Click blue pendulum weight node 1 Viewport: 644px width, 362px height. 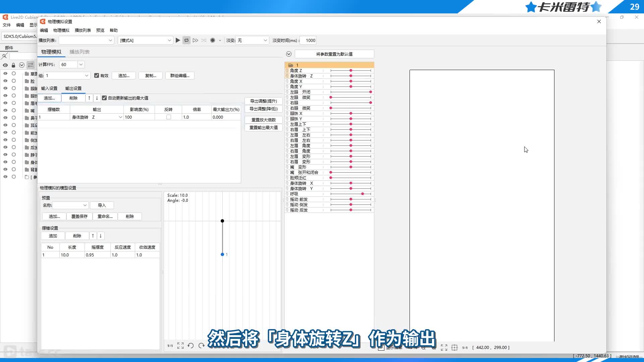coord(222,254)
